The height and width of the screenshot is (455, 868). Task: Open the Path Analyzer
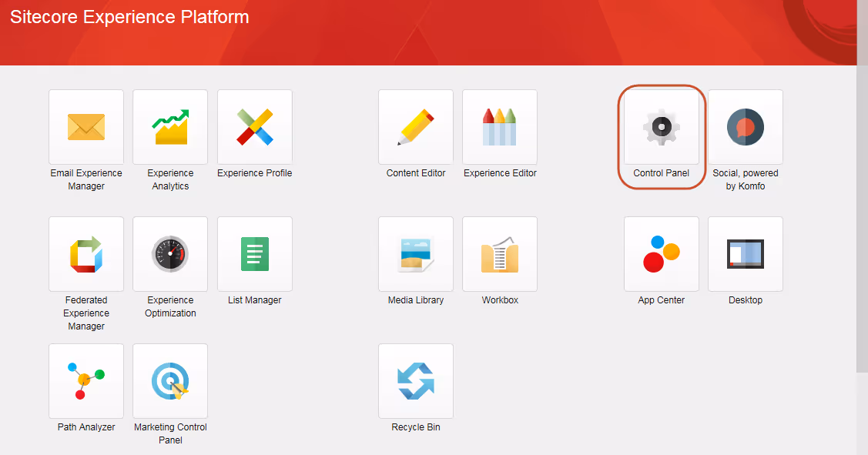click(85, 380)
